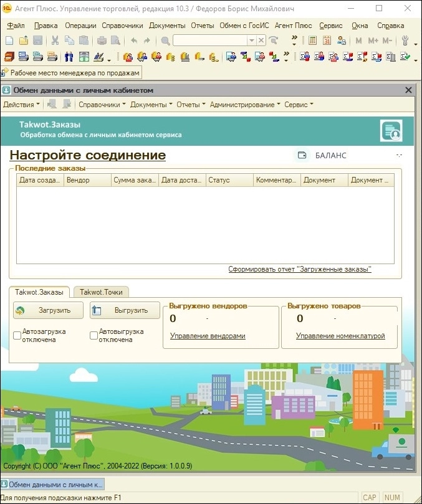
Task: Open the Документы dropdown in the exchange window
Action: click(x=151, y=105)
